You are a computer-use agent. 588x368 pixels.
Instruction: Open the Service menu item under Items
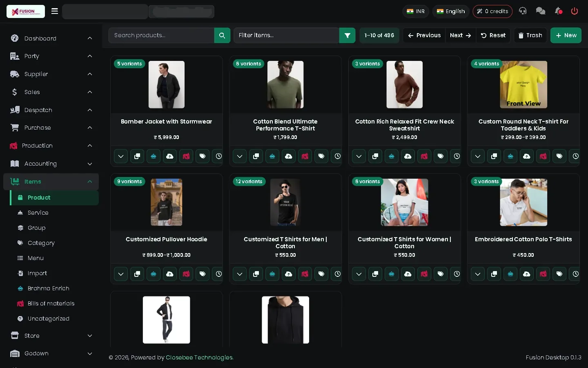click(x=54, y=213)
